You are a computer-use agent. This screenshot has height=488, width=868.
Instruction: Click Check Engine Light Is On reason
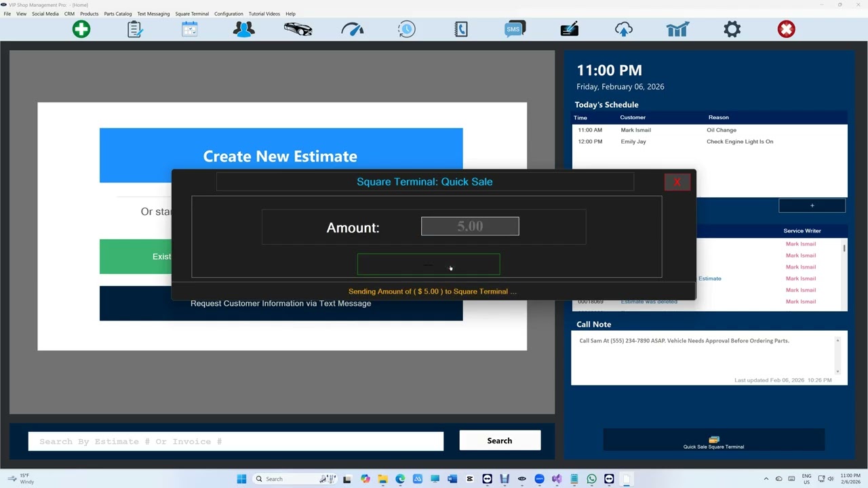click(740, 142)
